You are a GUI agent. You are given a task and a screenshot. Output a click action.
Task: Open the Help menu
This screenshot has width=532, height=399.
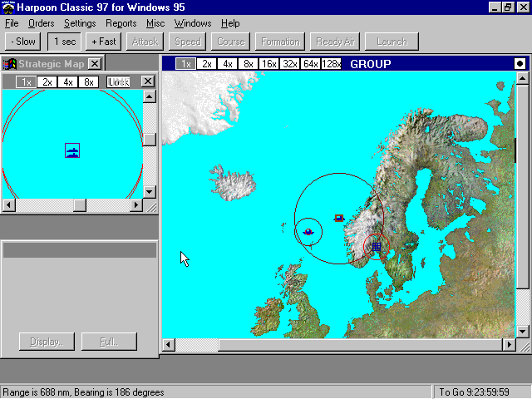pos(230,23)
